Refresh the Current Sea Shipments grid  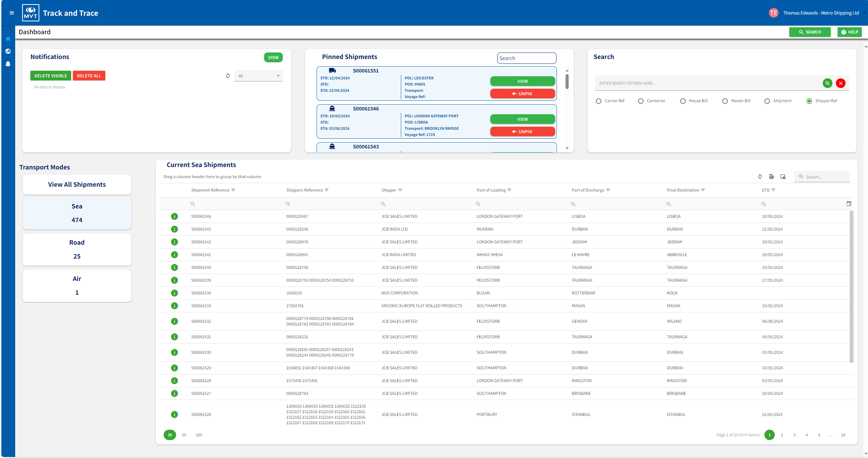760,177
